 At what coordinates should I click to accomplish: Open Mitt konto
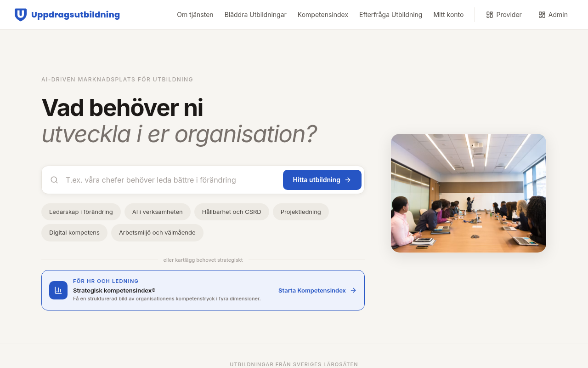click(448, 15)
